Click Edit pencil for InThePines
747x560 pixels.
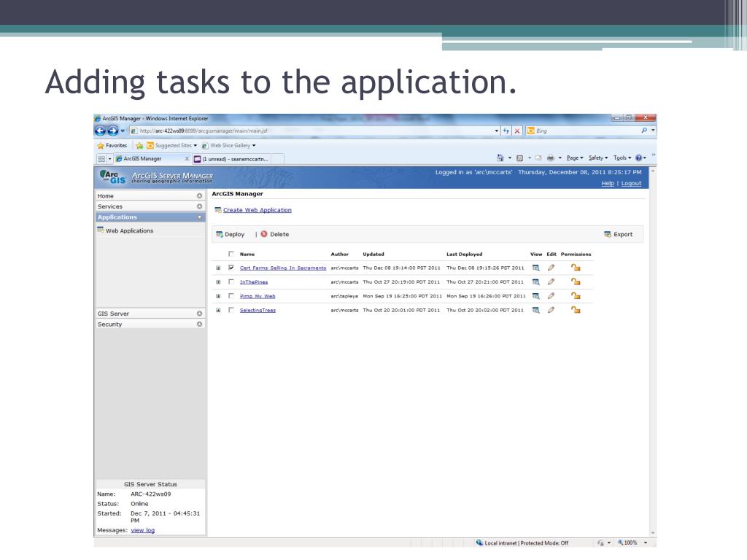click(x=551, y=282)
